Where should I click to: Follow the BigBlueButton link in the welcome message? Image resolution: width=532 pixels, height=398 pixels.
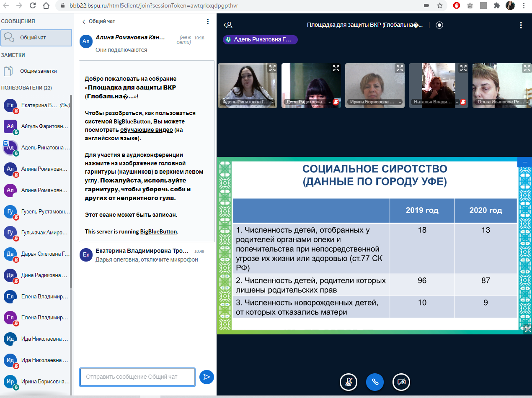click(x=159, y=231)
